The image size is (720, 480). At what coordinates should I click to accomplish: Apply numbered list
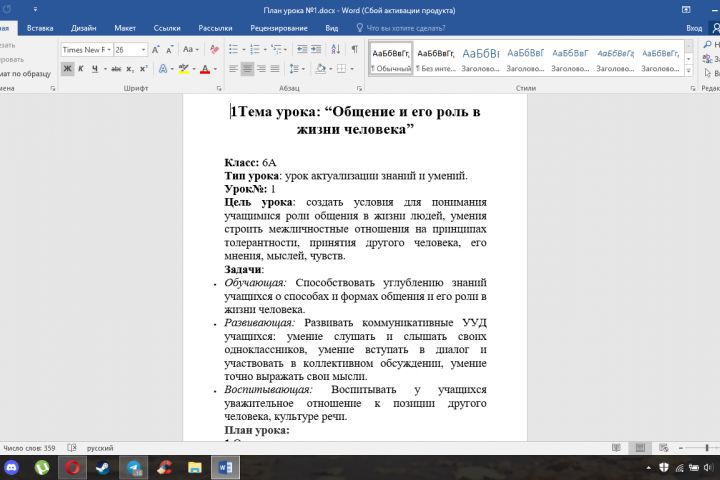coord(255,49)
